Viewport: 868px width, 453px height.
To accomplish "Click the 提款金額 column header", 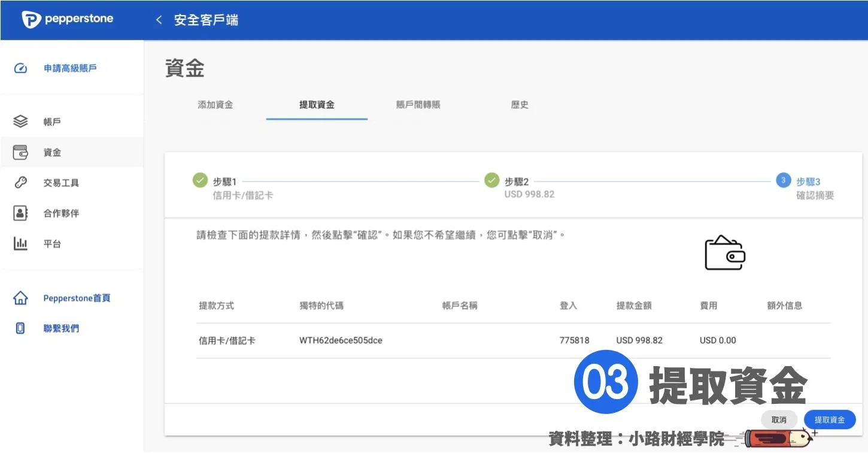I will click(634, 306).
